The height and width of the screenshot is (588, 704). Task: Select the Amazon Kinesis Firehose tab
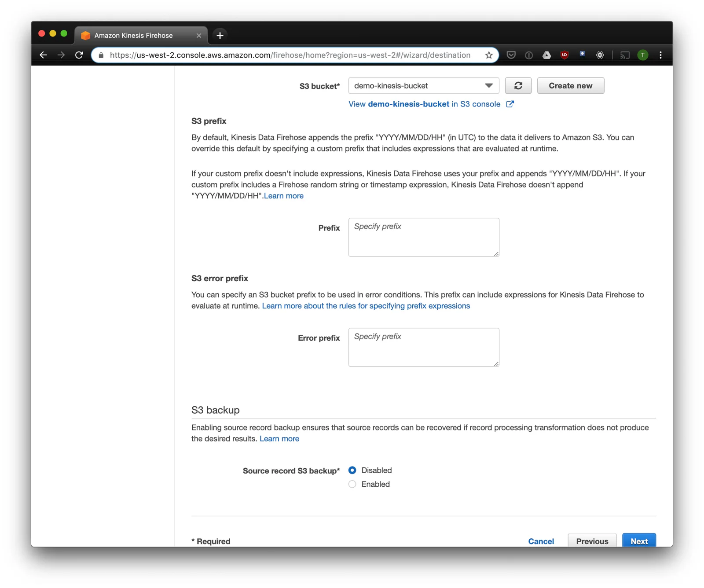[x=141, y=35]
